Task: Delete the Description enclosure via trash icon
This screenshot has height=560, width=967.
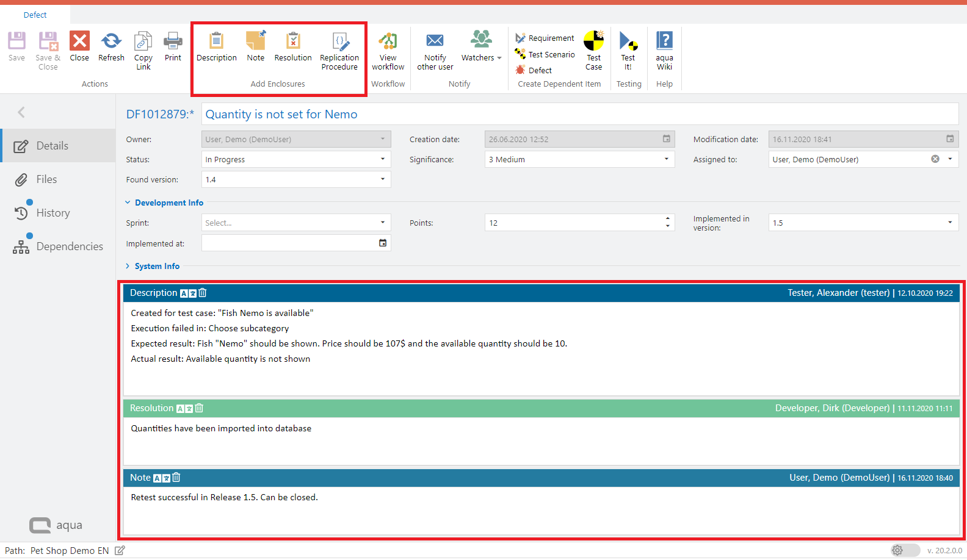Action: point(203,293)
